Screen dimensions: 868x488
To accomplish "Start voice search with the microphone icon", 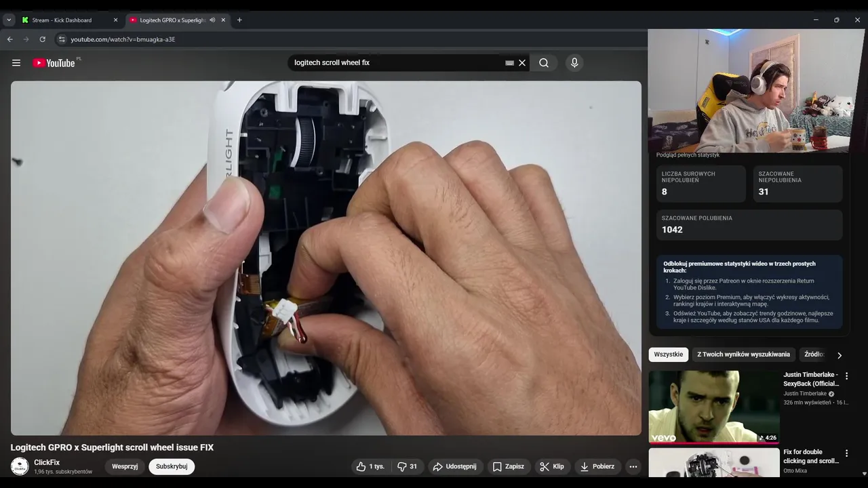I will [x=574, y=63].
